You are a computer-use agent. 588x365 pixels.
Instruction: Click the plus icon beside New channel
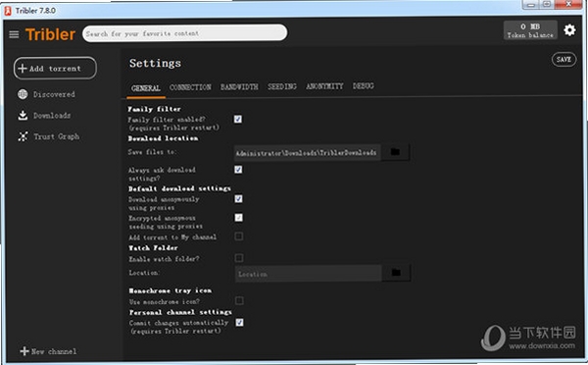[x=24, y=351]
